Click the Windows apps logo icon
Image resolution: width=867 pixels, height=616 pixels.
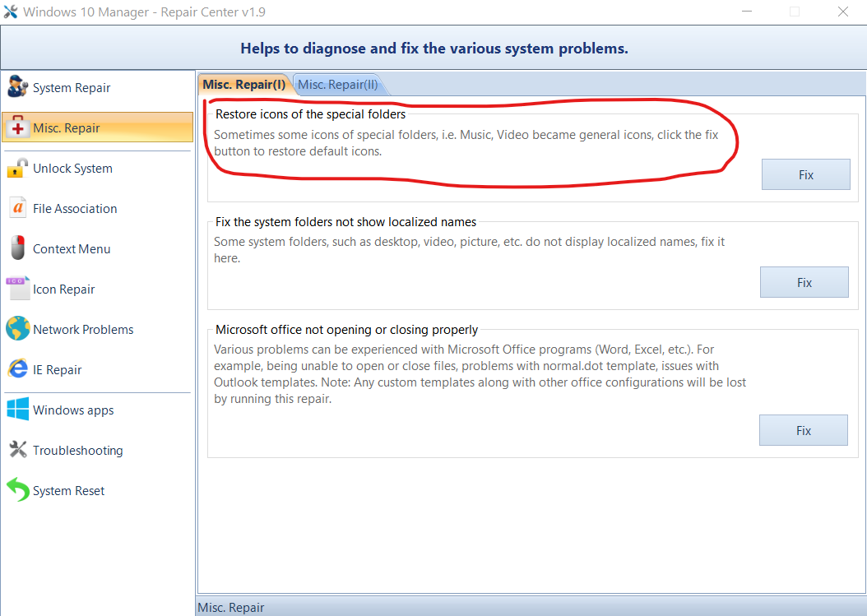coord(18,410)
